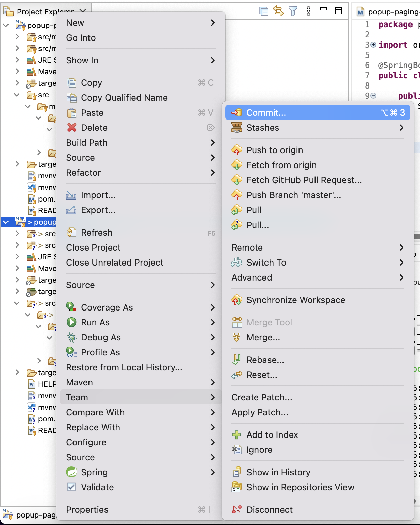Click the Push to origin icon
Screen dimensions: 420x525
pyautogui.click(x=237, y=150)
